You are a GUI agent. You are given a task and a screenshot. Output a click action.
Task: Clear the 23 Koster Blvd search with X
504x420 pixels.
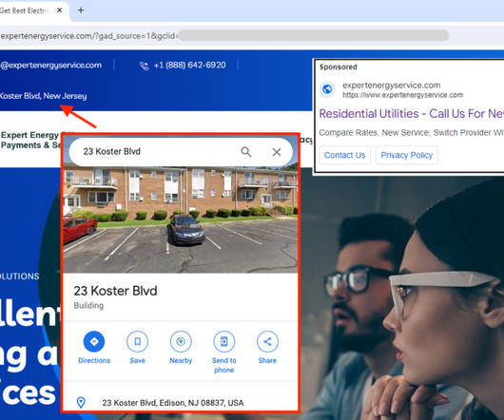[x=277, y=152]
